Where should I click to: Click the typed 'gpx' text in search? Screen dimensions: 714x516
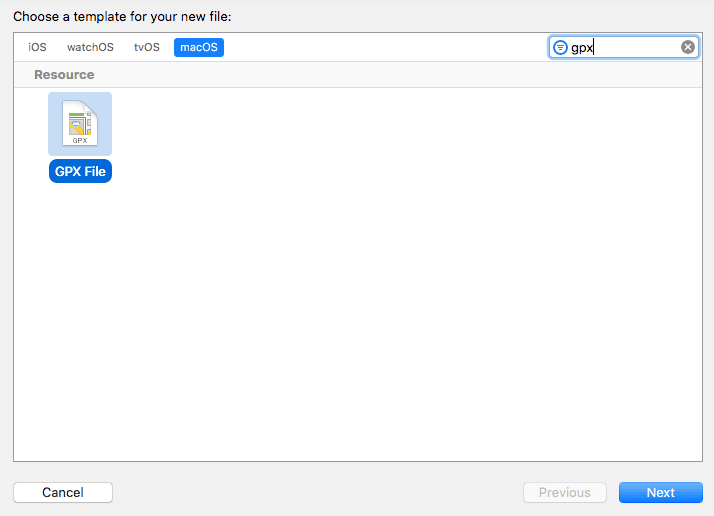point(583,47)
